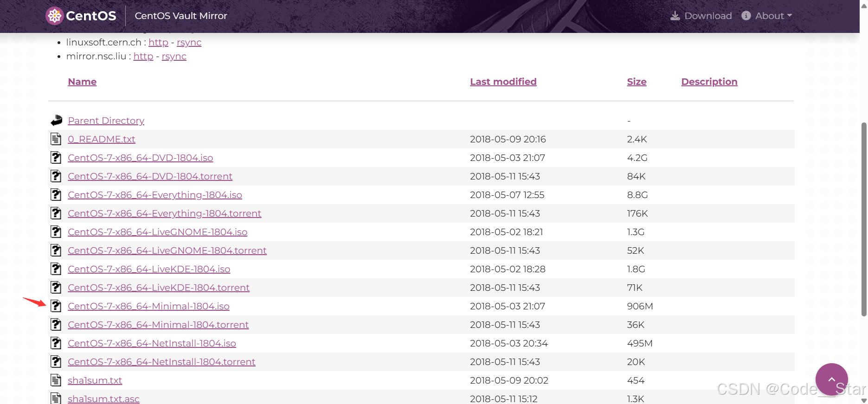Download CentOS-7-x86_64-LiveKDE-1804.torrent

click(159, 288)
